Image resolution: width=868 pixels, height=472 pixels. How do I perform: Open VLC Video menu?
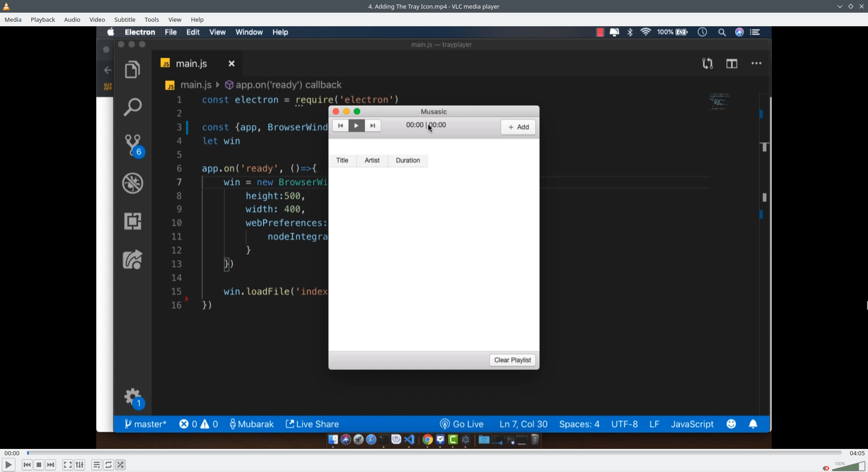97,19
